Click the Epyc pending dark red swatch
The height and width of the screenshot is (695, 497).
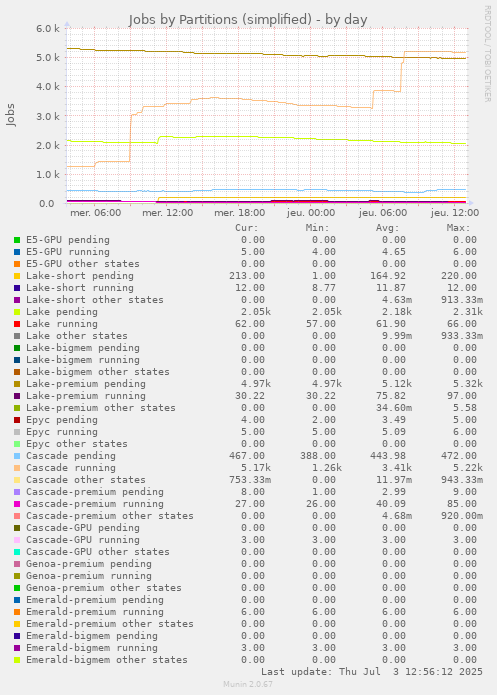point(17,420)
